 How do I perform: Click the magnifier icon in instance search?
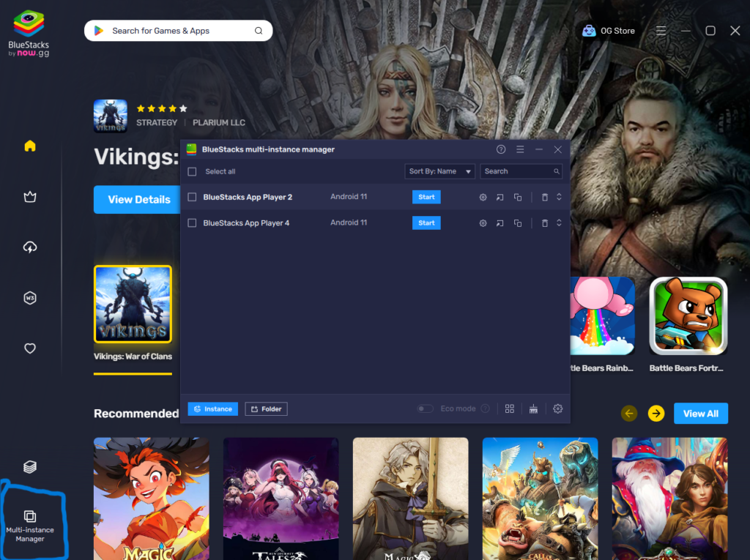pos(557,171)
